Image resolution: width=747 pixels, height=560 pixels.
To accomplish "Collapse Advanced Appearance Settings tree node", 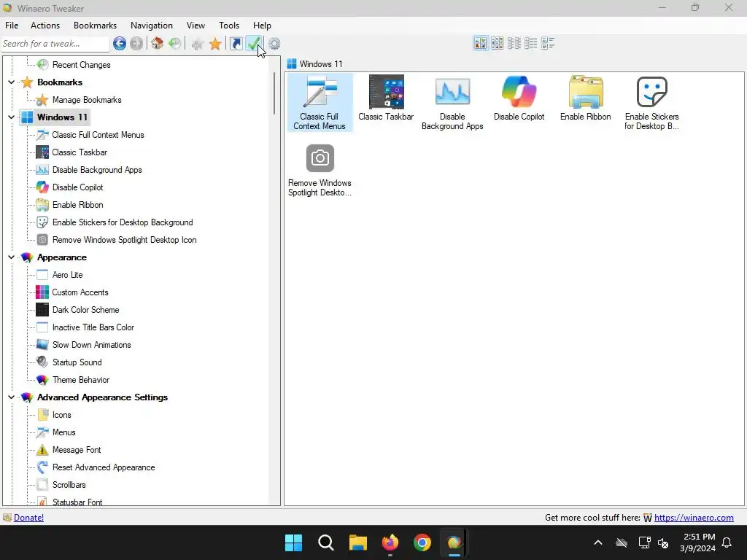I will pyautogui.click(x=11, y=397).
